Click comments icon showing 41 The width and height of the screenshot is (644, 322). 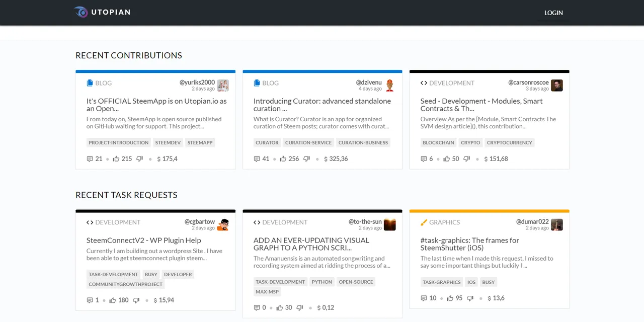(x=257, y=159)
